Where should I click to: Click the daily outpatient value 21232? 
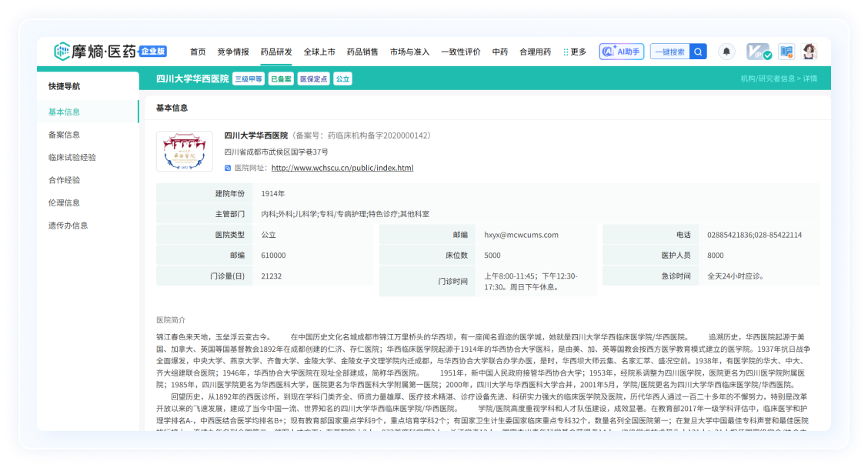(x=271, y=276)
